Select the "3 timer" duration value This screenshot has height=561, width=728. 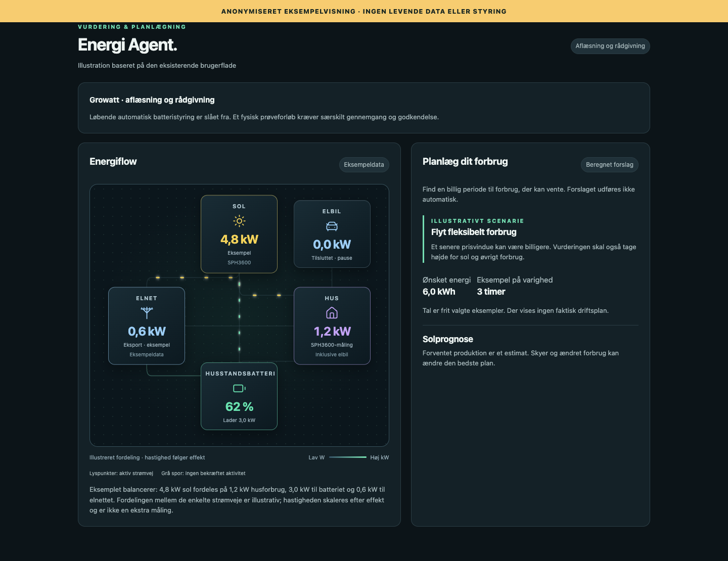click(x=491, y=292)
